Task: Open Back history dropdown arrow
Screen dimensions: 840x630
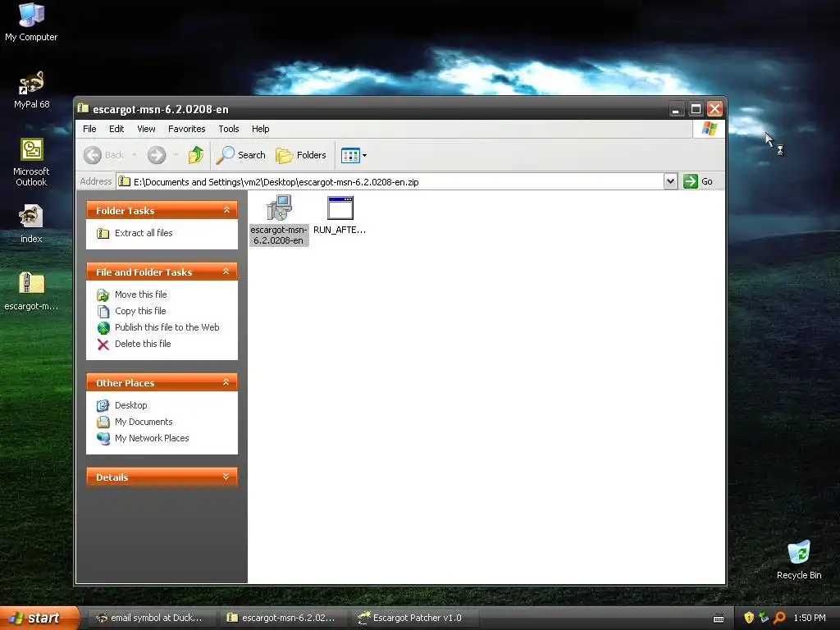Action: 134,155
